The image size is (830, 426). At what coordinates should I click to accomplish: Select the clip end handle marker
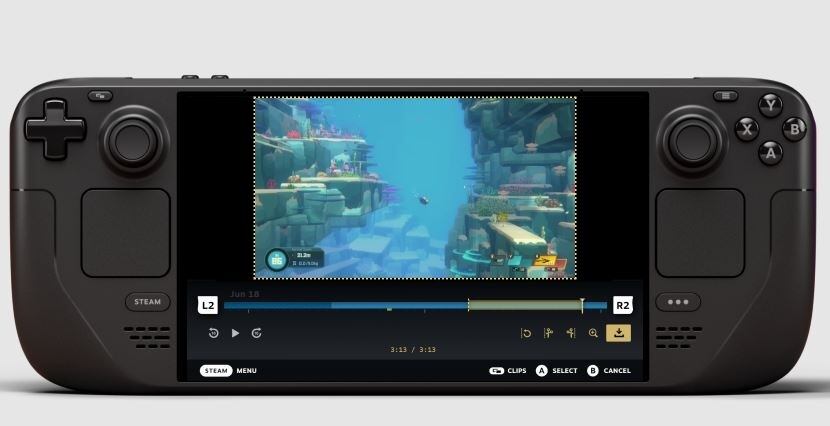click(582, 305)
